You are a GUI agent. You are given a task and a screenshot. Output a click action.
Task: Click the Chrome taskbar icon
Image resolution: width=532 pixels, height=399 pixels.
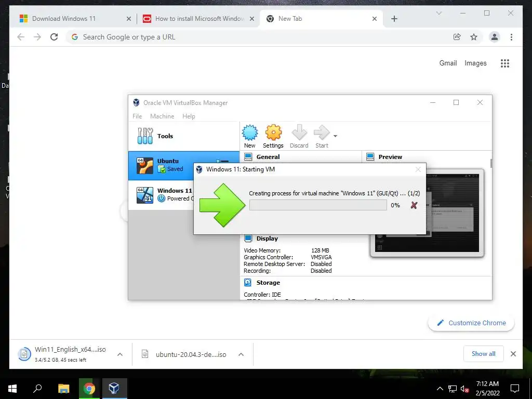tap(89, 389)
